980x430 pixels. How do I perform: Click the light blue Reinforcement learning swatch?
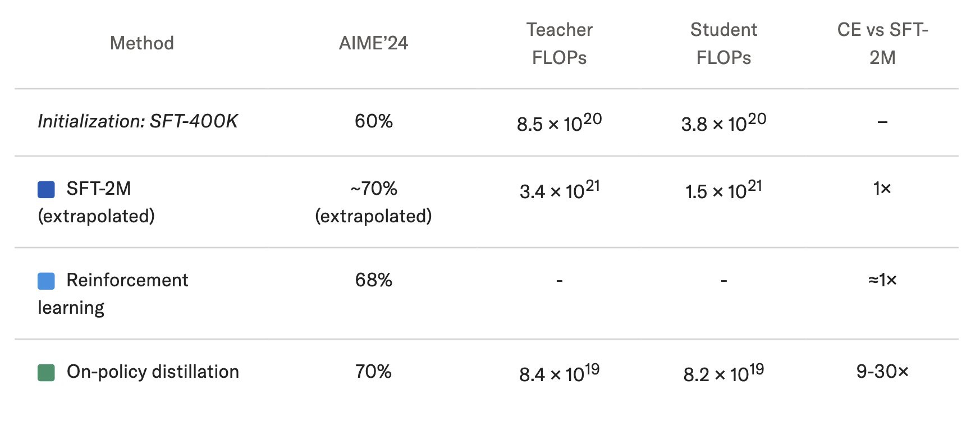46,281
